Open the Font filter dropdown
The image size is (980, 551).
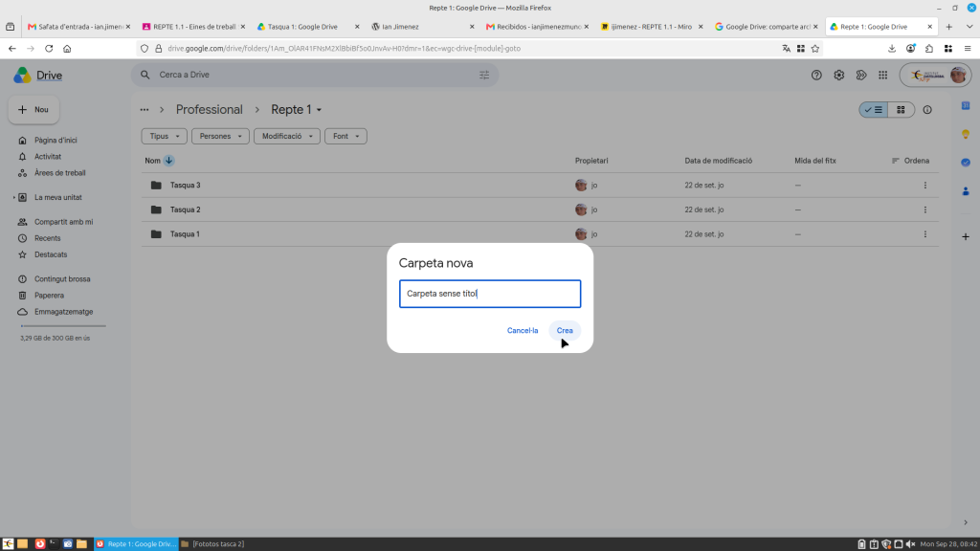tap(345, 136)
